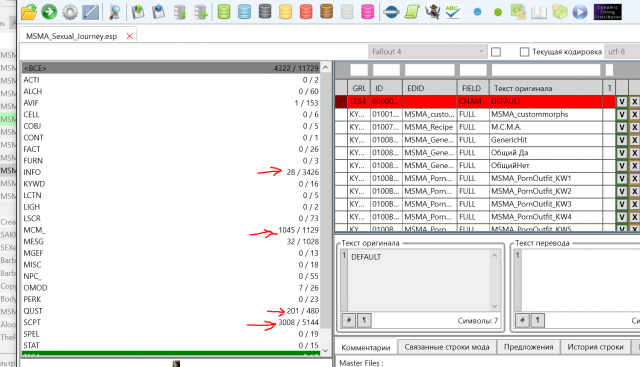This screenshot has height=367, width=640.
Task: Open the file folder icon
Action: 29,12
